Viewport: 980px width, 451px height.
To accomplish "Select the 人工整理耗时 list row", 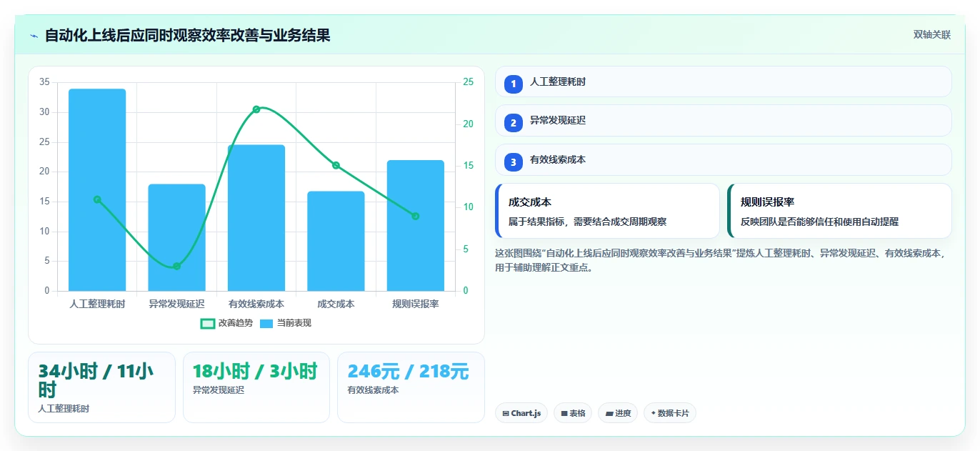I will pyautogui.click(x=723, y=81).
